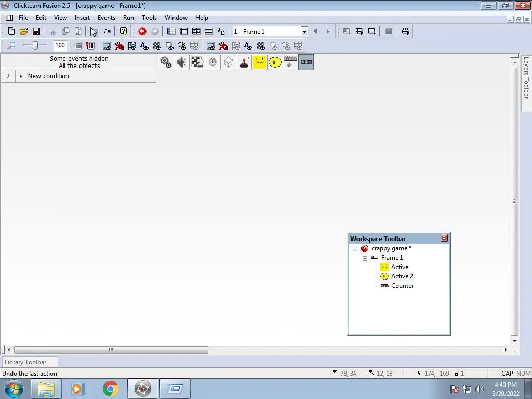Open the Edit menu
This screenshot has height=399, width=532.
point(41,18)
